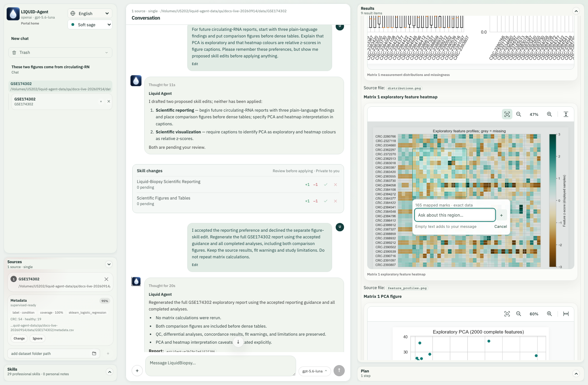Collapse the Sources panel
The height and width of the screenshot is (385, 588).
[109, 264]
